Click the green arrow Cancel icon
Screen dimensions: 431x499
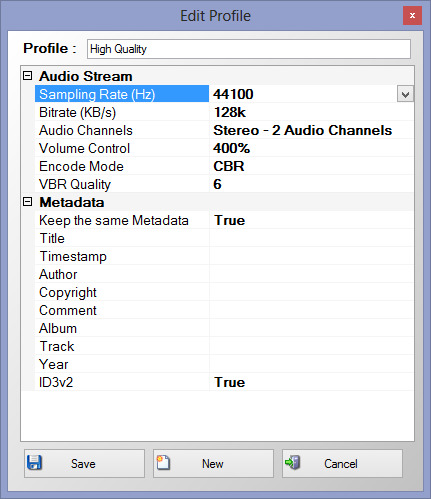click(293, 463)
